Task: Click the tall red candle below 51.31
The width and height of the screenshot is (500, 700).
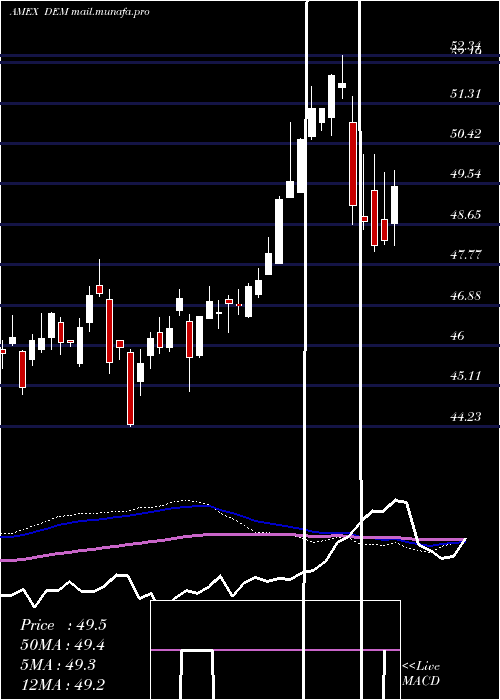Action: [x=353, y=164]
